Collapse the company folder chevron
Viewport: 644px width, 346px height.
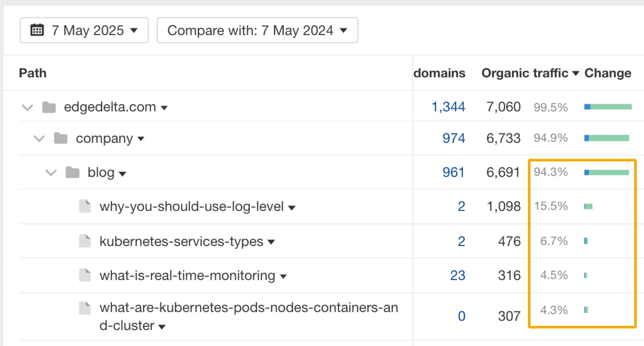pyautogui.click(x=39, y=139)
